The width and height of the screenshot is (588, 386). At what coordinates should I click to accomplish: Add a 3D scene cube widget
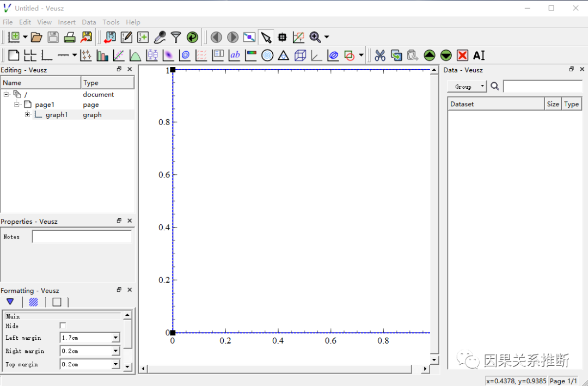pos(301,56)
